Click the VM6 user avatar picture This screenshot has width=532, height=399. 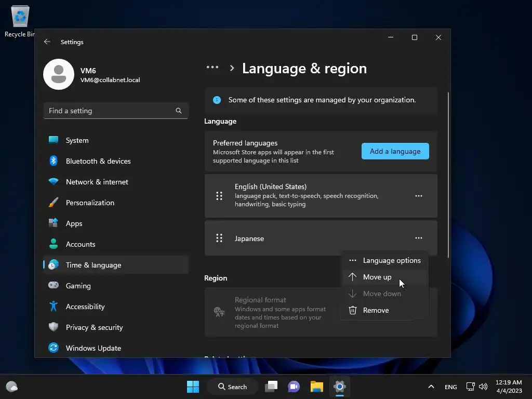click(59, 74)
